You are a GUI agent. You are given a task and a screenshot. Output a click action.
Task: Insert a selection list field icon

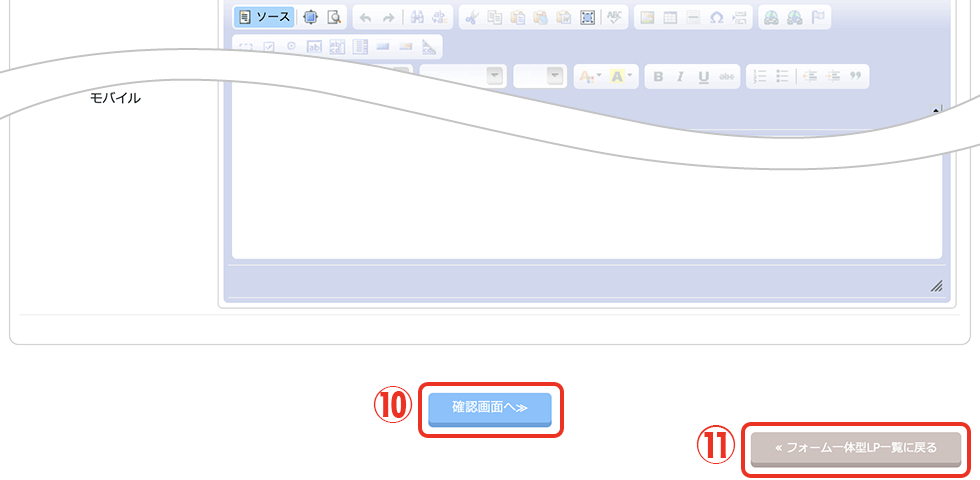(x=361, y=47)
